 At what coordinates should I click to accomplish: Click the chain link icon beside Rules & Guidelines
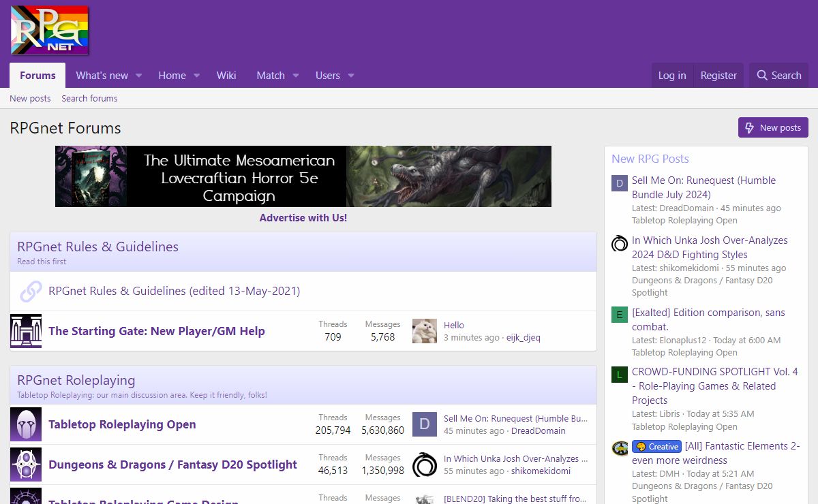pyautogui.click(x=31, y=292)
